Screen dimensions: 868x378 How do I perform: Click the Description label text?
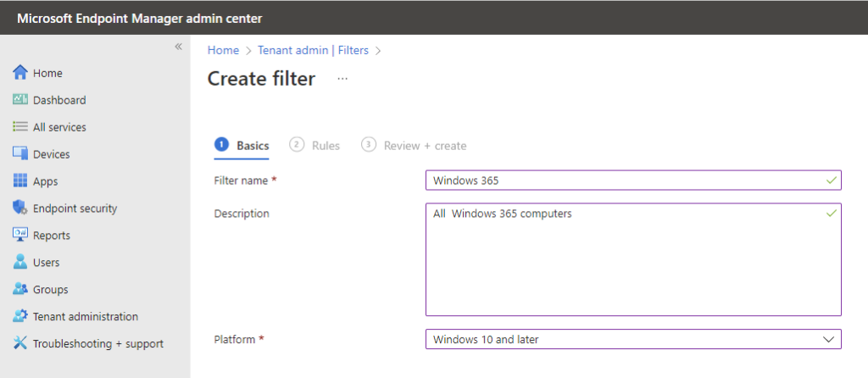click(242, 213)
